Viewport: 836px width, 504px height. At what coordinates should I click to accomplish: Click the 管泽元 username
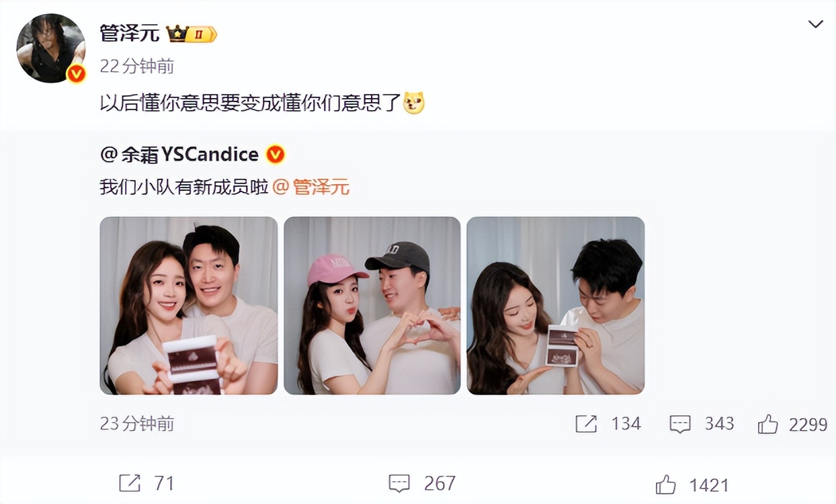pos(129,33)
